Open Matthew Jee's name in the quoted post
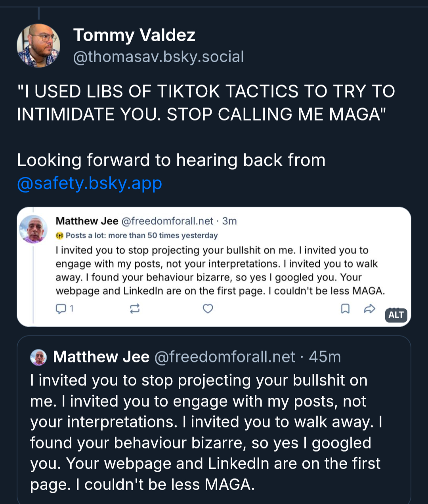Image resolution: width=428 pixels, height=504 pixels. (x=101, y=357)
